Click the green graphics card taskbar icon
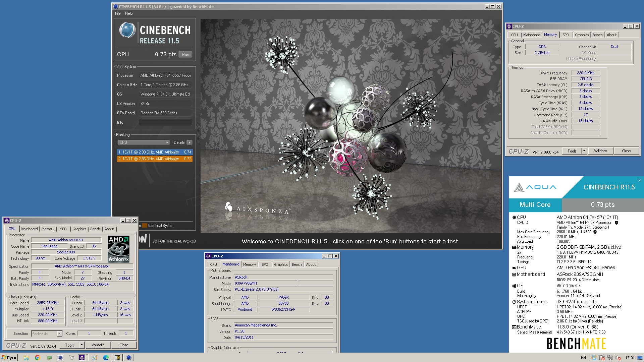 click(49, 358)
